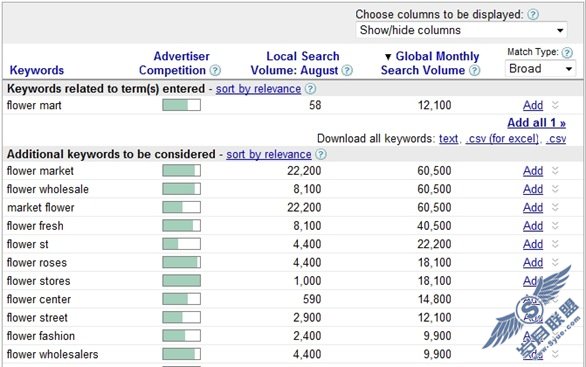Viewport: 586px width, 367px height.
Task: Click global volume 14,800 for flower center
Action: (x=434, y=299)
